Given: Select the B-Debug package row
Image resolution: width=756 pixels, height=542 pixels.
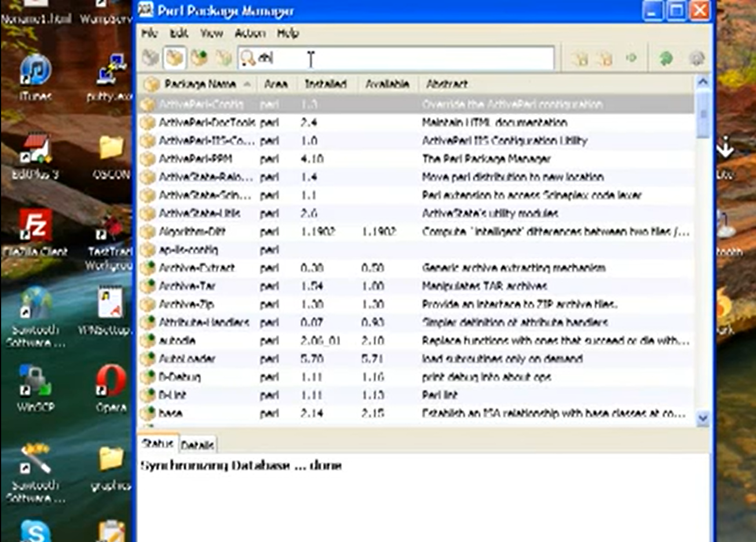Looking at the screenshot, I should [x=416, y=377].
